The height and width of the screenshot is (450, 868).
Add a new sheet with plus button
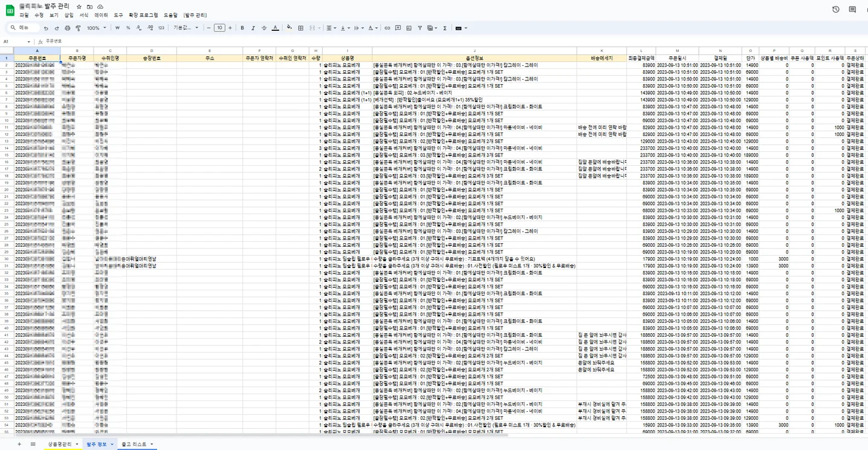(19, 445)
